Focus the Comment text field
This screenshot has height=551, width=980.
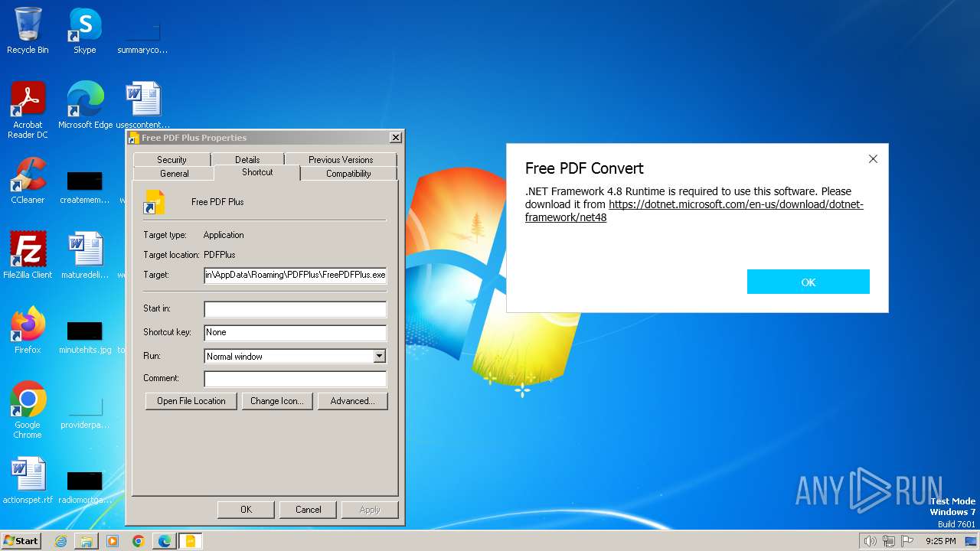(296, 379)
